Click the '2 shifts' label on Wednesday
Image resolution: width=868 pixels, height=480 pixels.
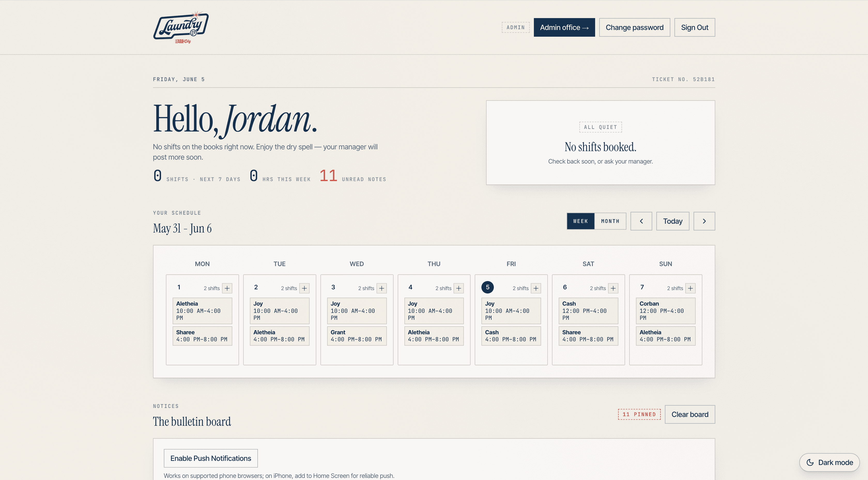tap(366, 288)
